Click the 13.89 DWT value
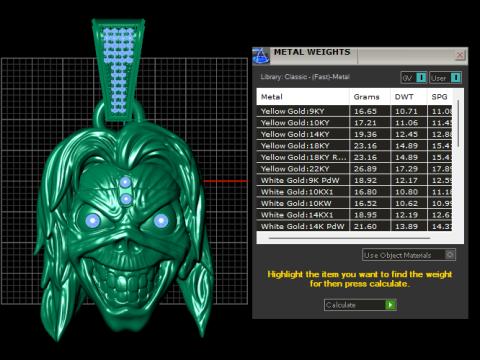This screenshot has height=360, width=480. [406, 226]
